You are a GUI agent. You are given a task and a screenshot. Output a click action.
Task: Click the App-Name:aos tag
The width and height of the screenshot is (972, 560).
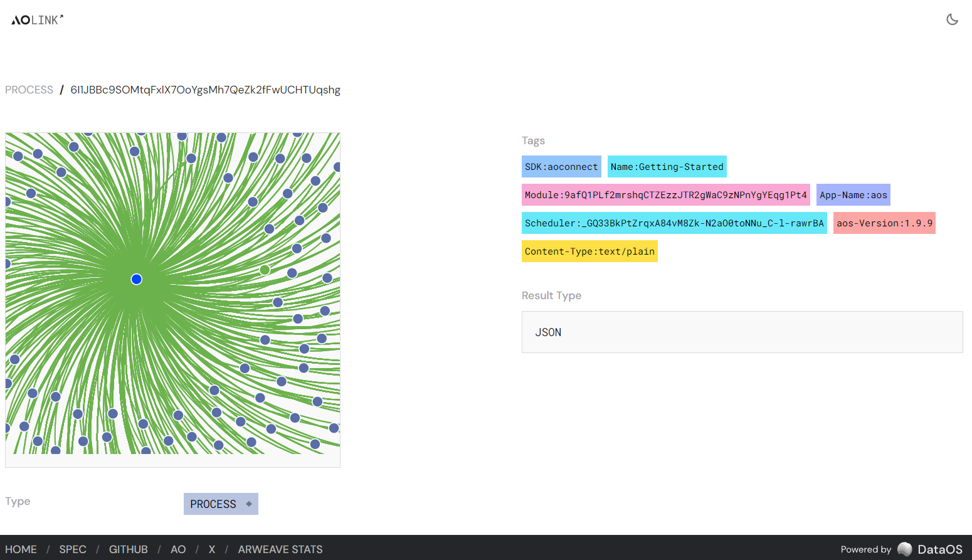pyautogui.click(x=853, y=195)
